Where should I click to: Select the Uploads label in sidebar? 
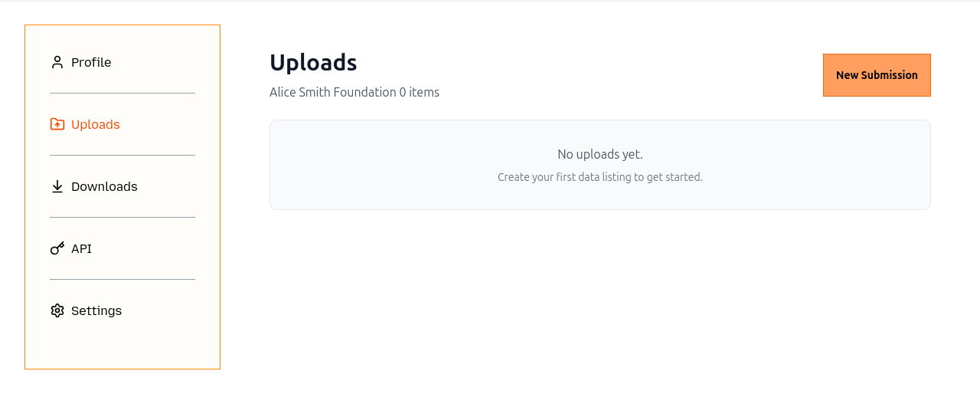coord(96,124)
